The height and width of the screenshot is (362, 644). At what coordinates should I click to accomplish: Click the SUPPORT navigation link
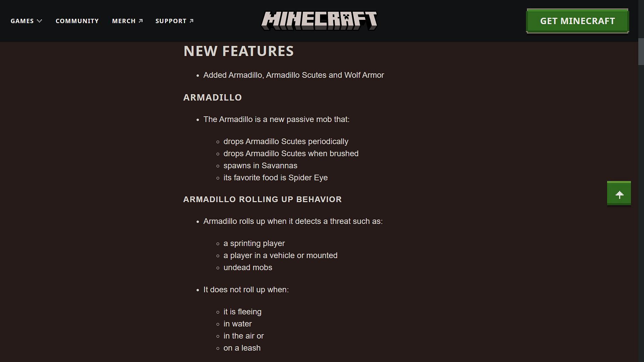click(174, 20)
